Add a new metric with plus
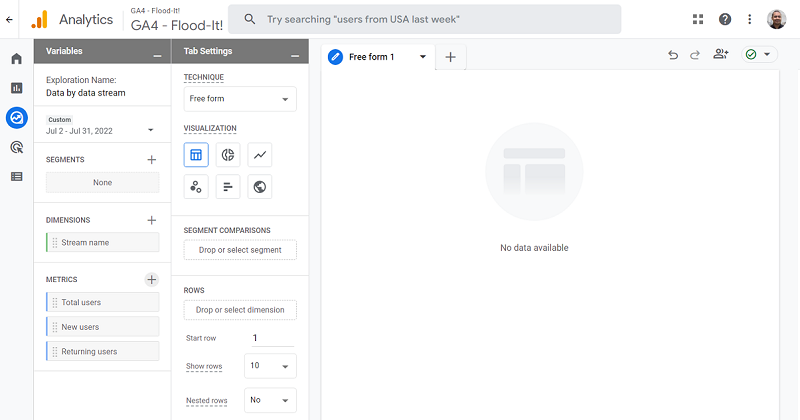 click(152, 280)
